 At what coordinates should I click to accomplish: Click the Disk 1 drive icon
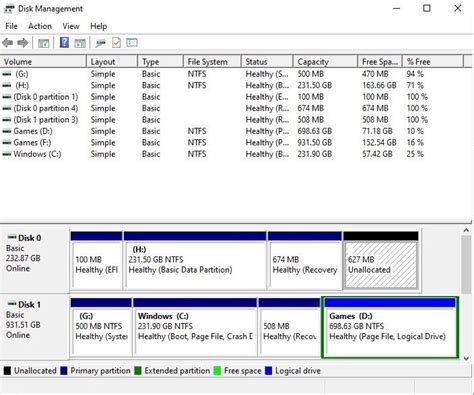pos(12,304)
